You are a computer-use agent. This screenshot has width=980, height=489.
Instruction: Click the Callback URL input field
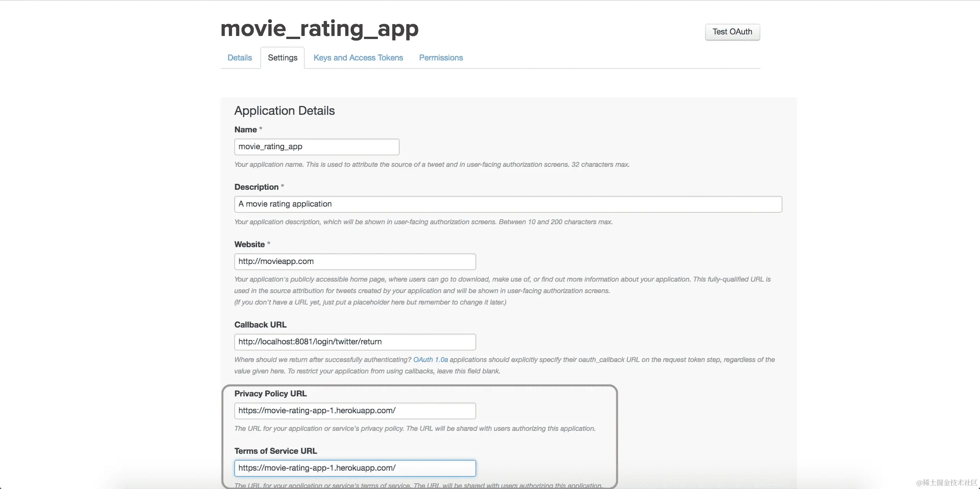pyautogui.click(x=355, y=342)
